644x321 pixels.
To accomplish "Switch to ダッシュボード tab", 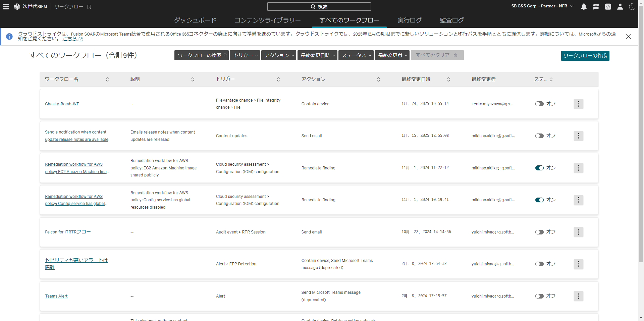I will click(x=195, y=20).
